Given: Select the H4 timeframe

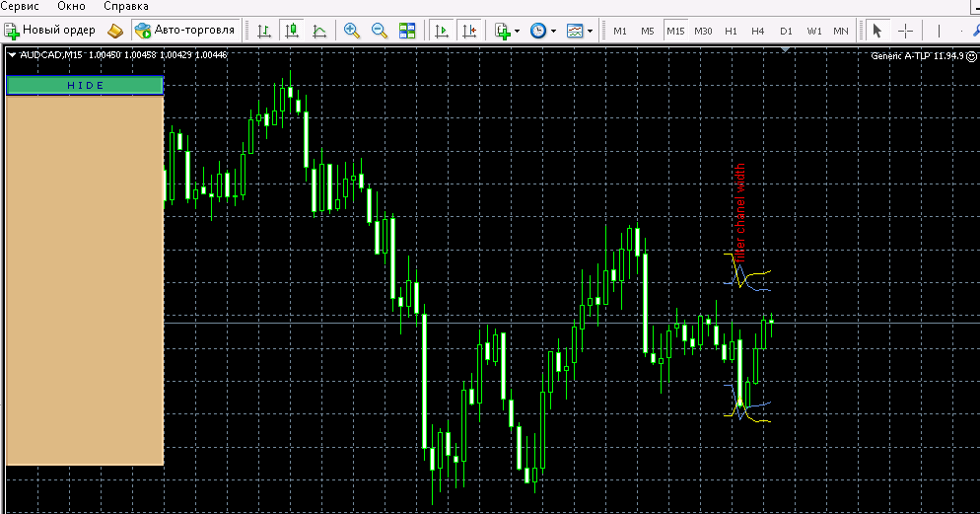Looking at the screenshot, I should point(757,31).
